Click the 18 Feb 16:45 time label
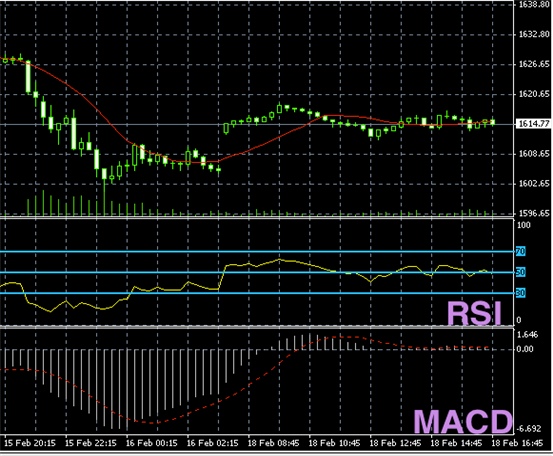This screenshot has height=456, width=553. (517, 443)
